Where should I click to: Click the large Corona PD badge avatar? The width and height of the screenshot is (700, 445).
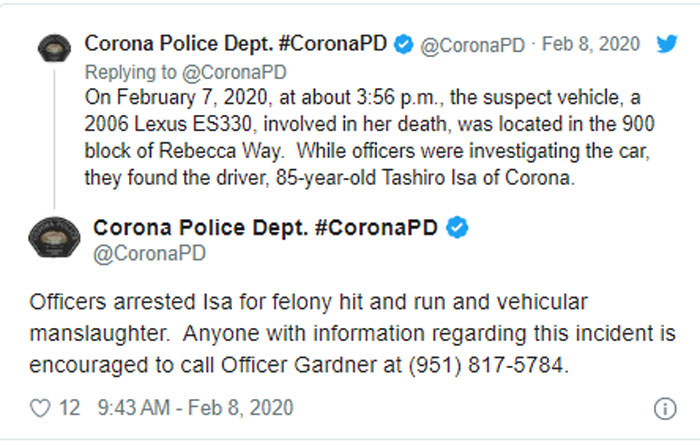pos(54,237)
